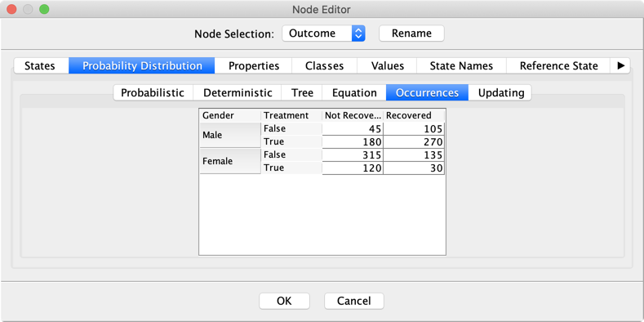The height and width of the screenshot is (322, 644).
Task: Select the Probability Distribution tab
Action: click(142, 66)
